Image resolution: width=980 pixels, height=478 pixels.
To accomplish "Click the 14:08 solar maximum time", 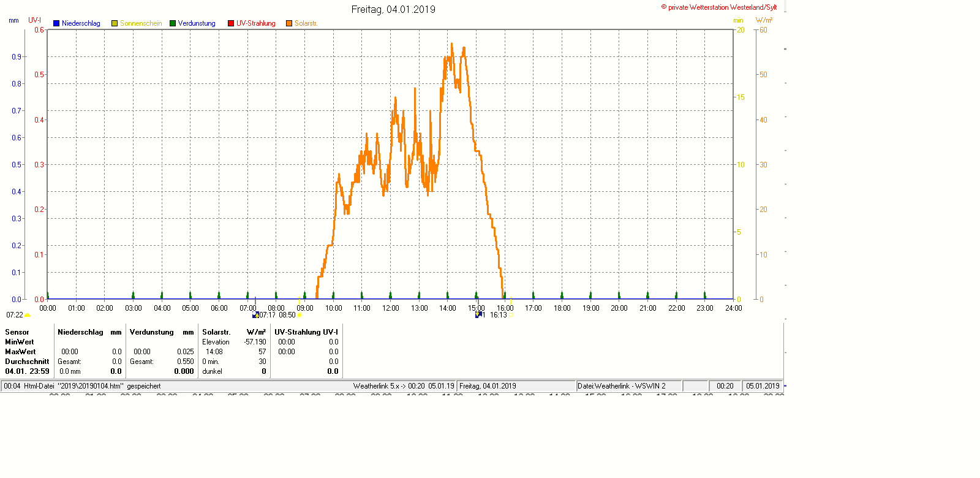I will tap(214, 352).
